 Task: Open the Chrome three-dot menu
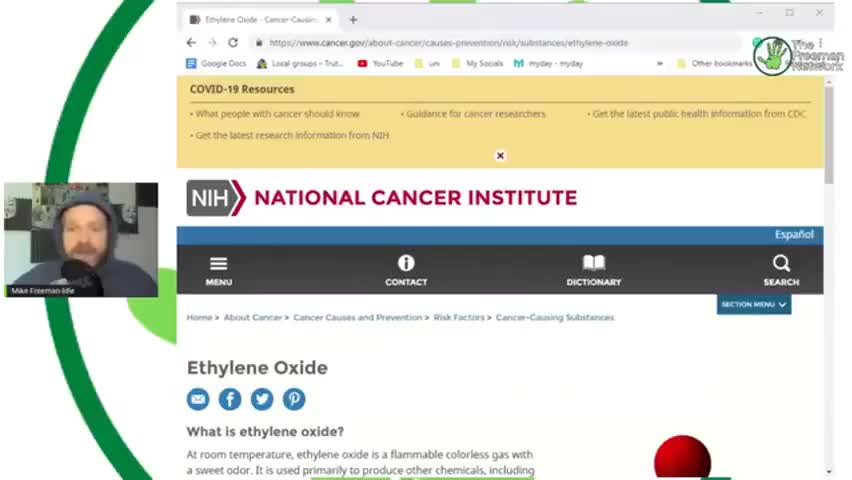pyautogui.click(x=820, y=42)
